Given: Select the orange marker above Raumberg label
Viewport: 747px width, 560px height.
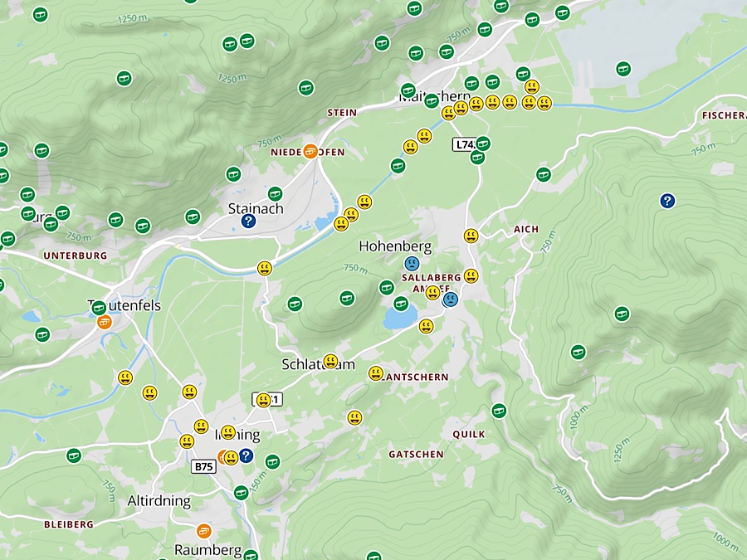Looking at the screenshot, I should point(203,531).
